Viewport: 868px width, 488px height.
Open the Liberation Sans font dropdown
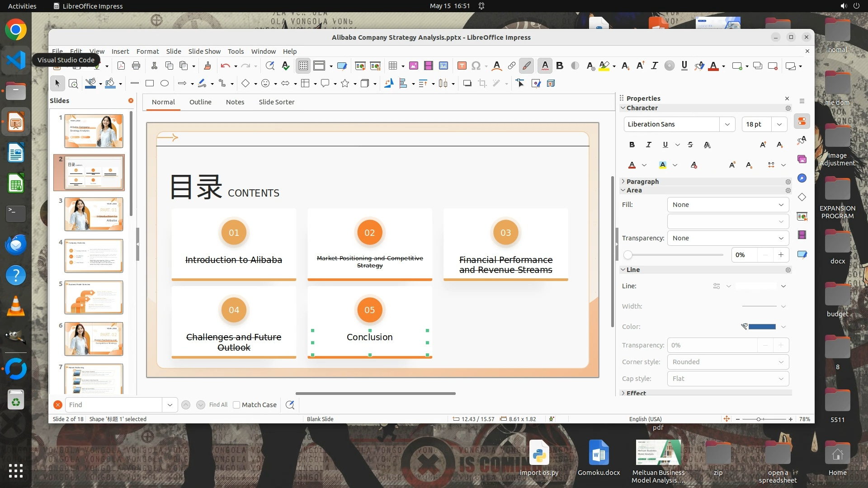tap(727, 124)
